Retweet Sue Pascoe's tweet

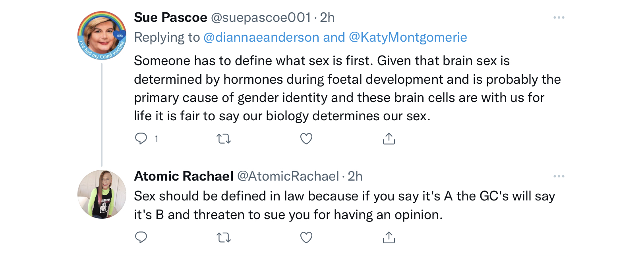[x=224, y=139]
